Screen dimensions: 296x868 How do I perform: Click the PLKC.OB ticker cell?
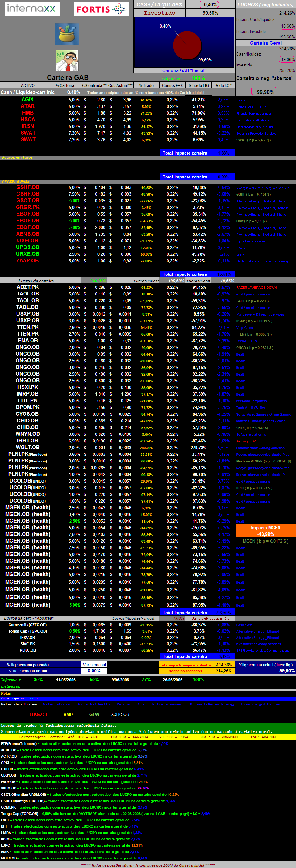(28, 650)
